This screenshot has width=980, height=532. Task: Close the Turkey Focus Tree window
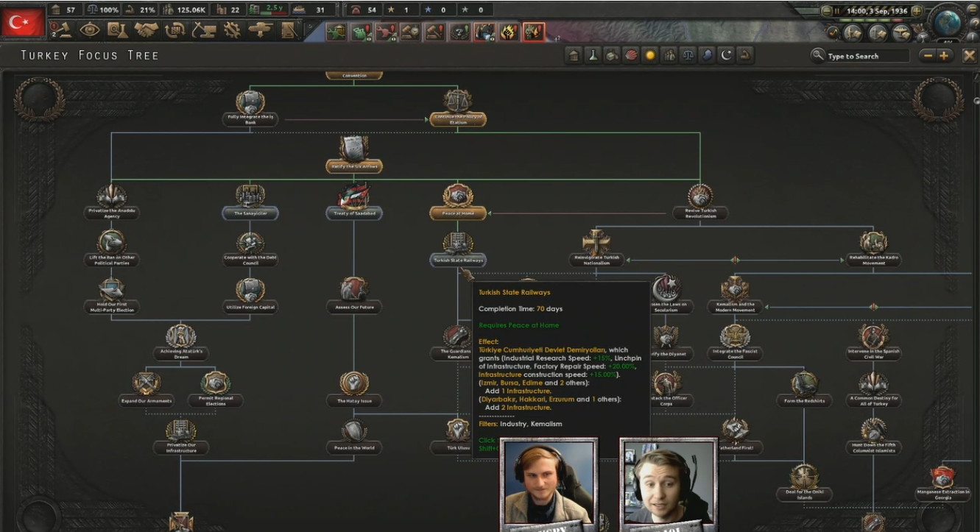click(969, 56)
